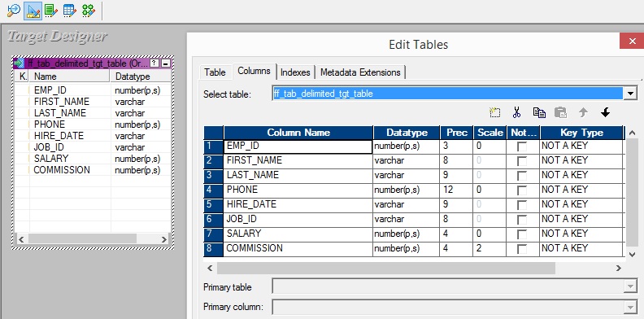Enable Not Null checkbox for EMP_ID
The height and width of the screenshot is (319, 644).
click(x=522, y=146)
